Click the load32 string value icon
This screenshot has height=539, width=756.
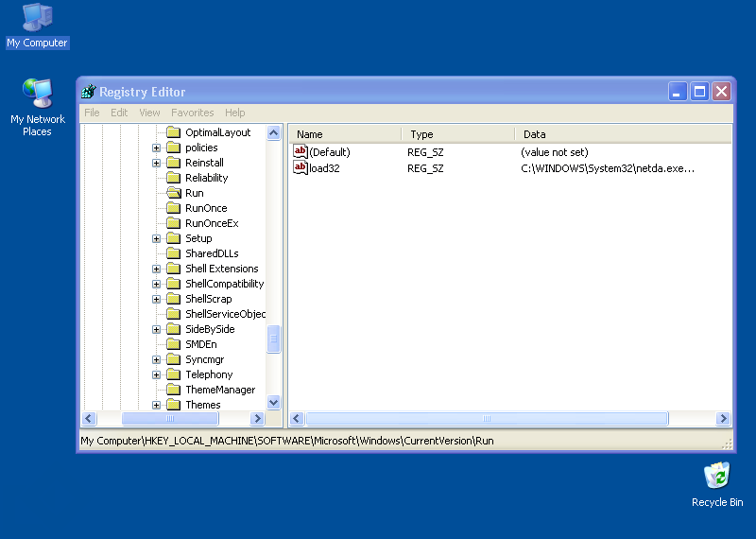(x=301, y=168)
